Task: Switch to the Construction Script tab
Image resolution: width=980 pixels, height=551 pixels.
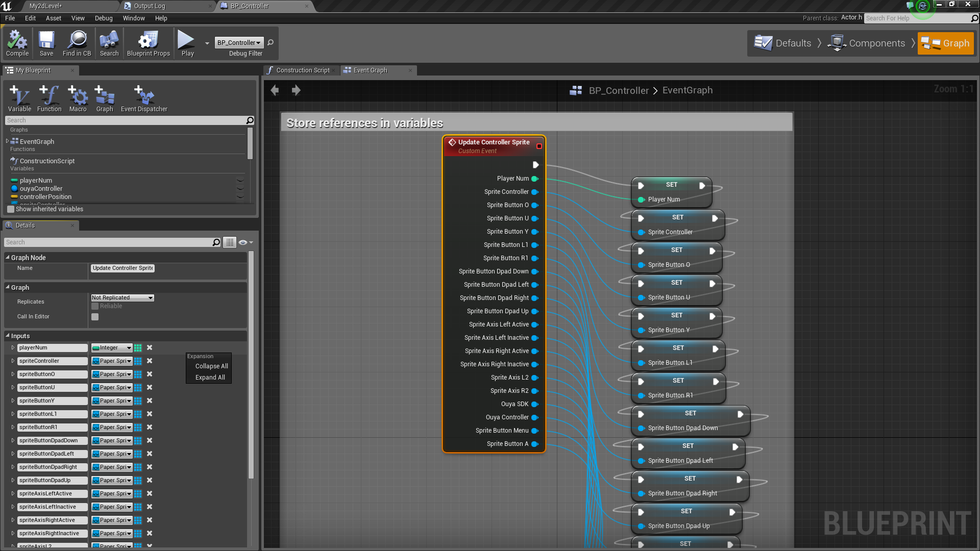Action: point(302,70)
